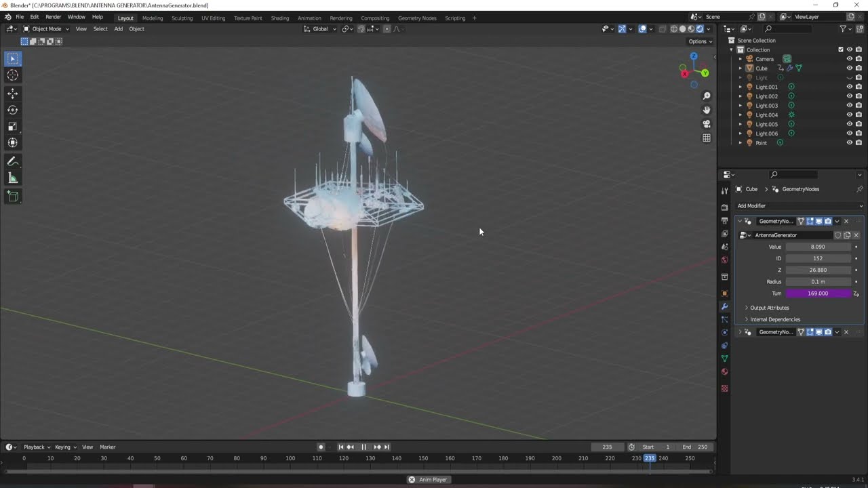868x488 pixels.
Task: Activate the Move tool
Action: pos(13,93)
